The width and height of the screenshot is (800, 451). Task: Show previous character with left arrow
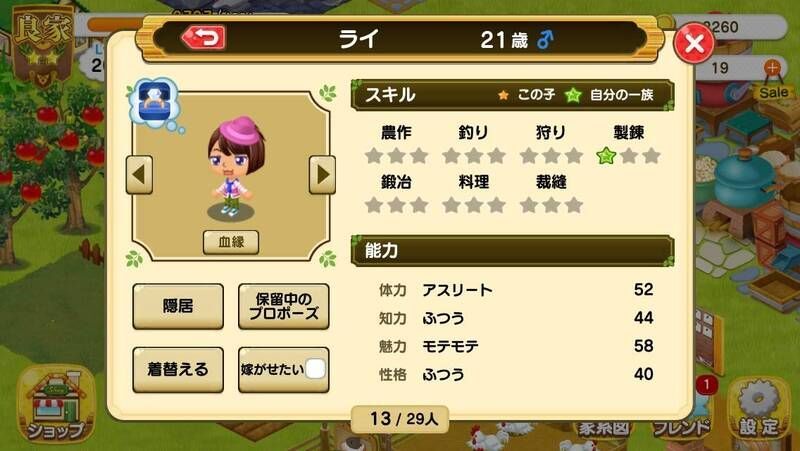[x=139, y=175]
